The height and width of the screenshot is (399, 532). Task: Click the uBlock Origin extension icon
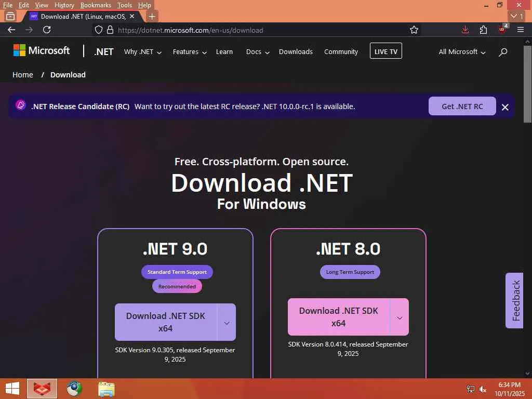[x=502, y=30]
